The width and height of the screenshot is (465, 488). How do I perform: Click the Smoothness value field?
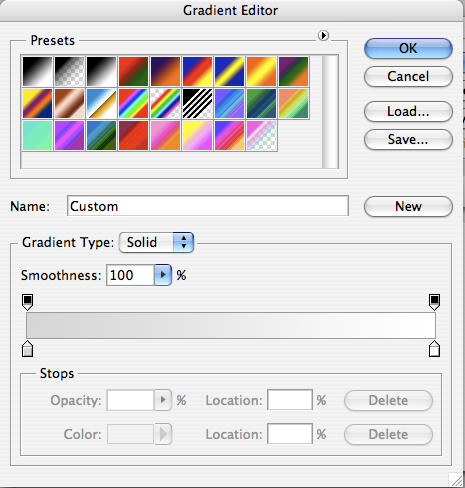(130, 275)
